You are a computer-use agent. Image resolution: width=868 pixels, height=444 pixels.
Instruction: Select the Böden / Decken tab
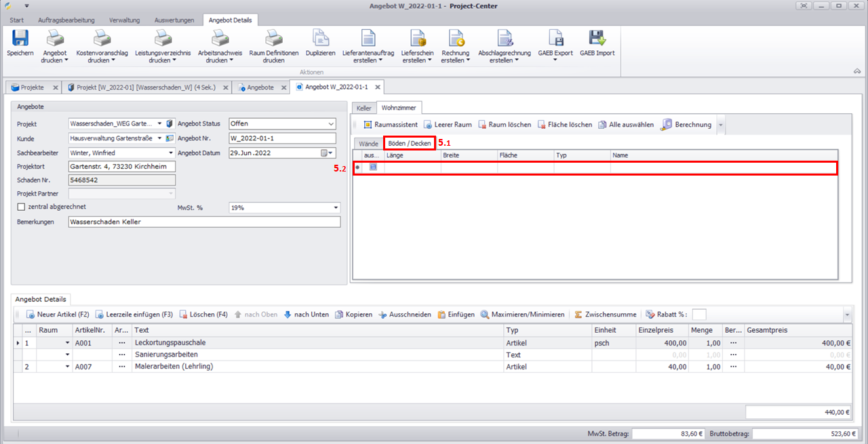pos(409,144)
